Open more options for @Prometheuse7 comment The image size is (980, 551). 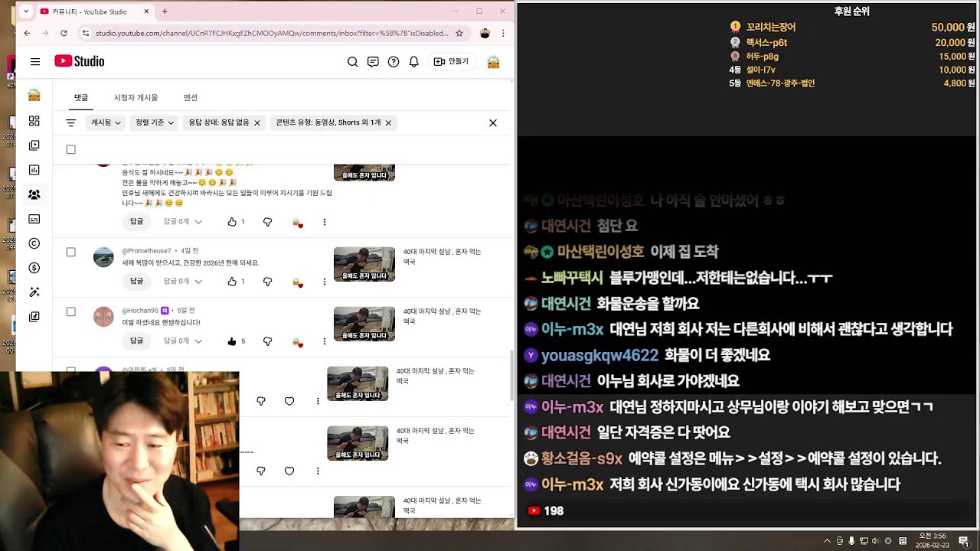click(x=324, y=282)
